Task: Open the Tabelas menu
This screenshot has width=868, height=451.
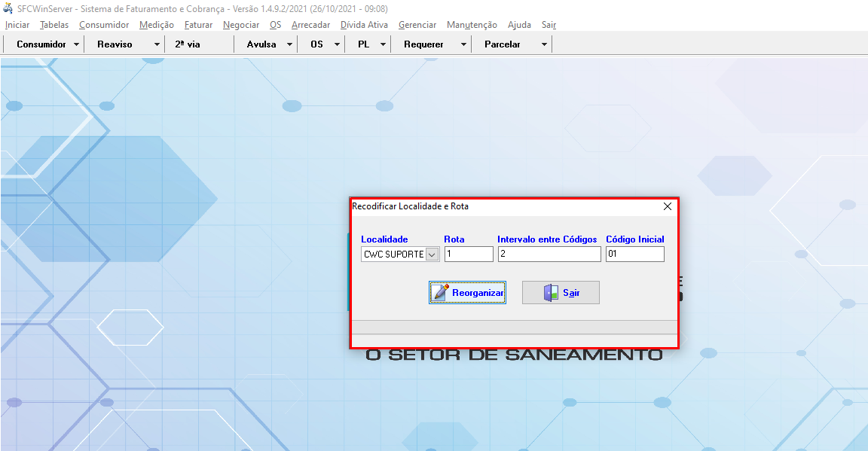Action: 53,25
